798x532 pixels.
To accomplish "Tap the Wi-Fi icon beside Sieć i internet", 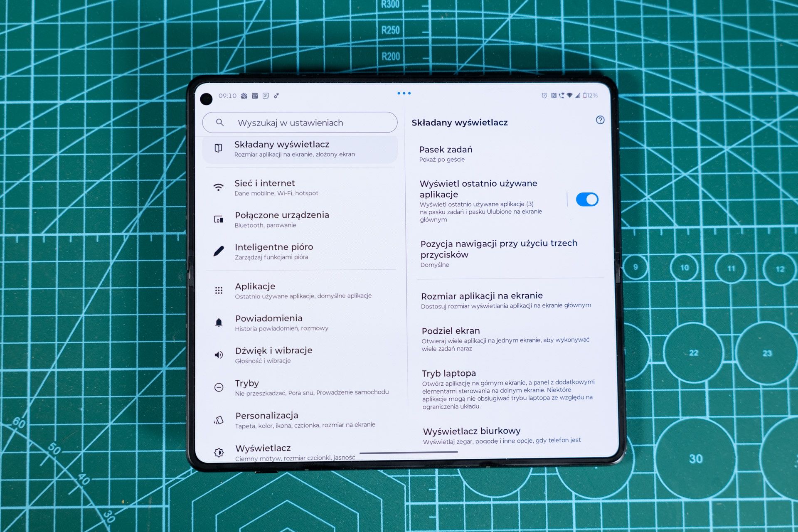I will tap(218, 187).
